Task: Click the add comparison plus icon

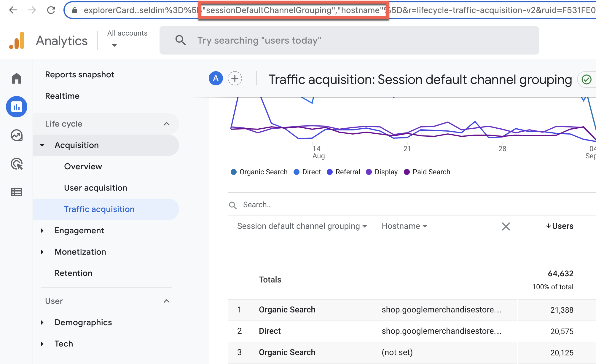Action: (x=235, y=79)
